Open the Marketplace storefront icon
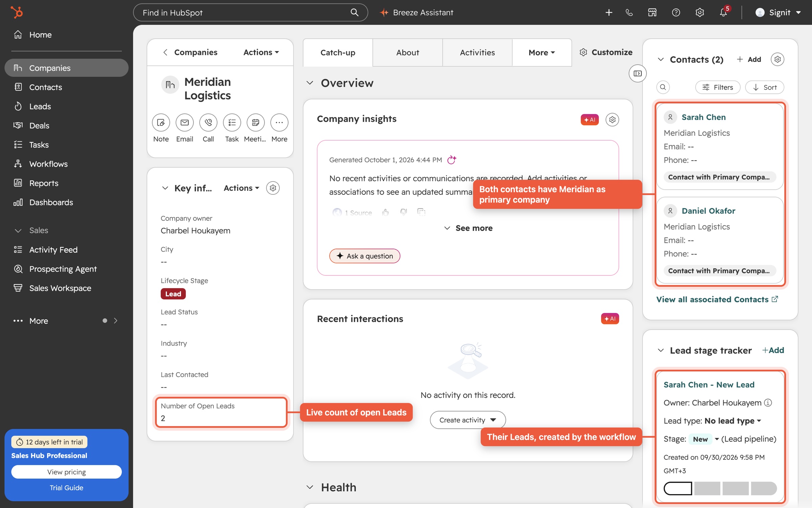The width and height of the screenshot is (812, 508). (x=652, y=13)
